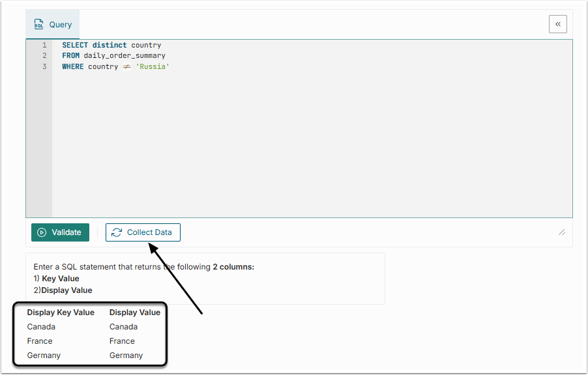Image resolution: width=588 pixels, height=375 pixels.
Task: Click France in Display Value column
Action: 122,341
